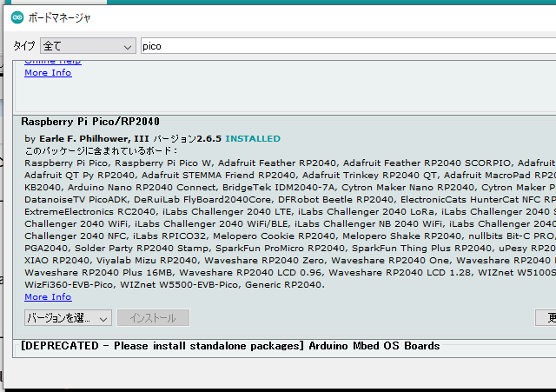Expand the バージョンを選択 version dropdown
The image size is (556, 392).
tap(67, 318)
